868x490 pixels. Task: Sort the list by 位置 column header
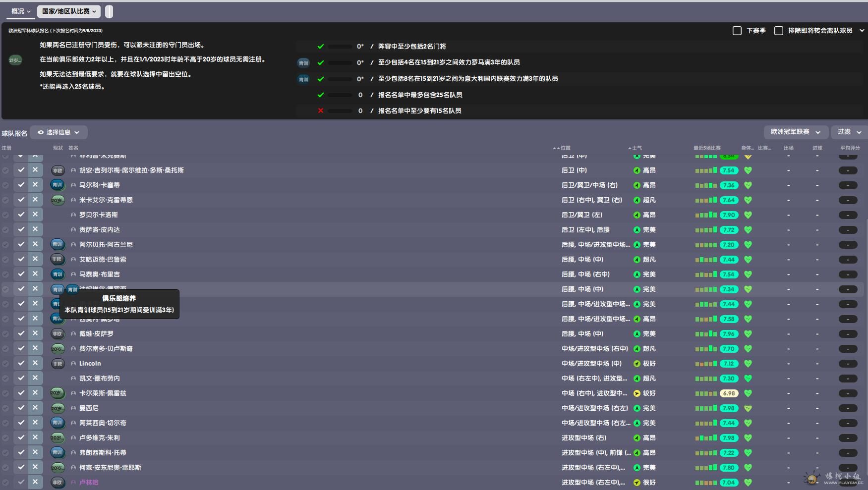565,148
